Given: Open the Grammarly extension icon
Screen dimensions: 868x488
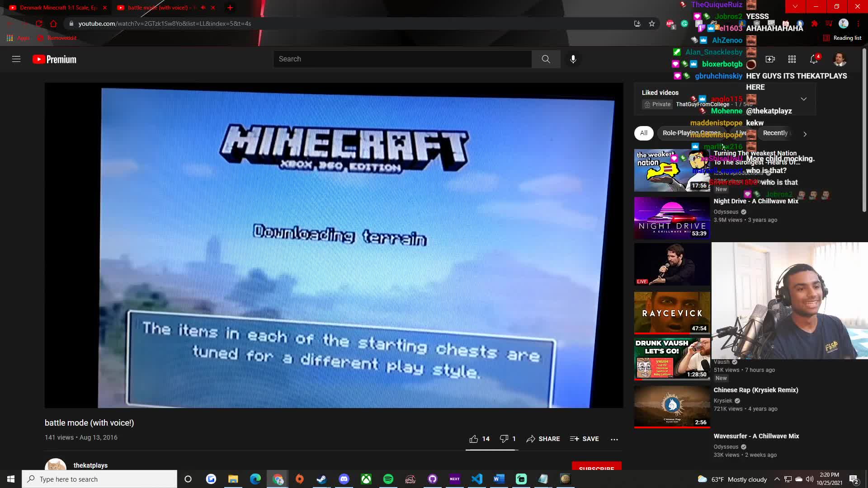Looking at the screenshot, I should [684, 23].
